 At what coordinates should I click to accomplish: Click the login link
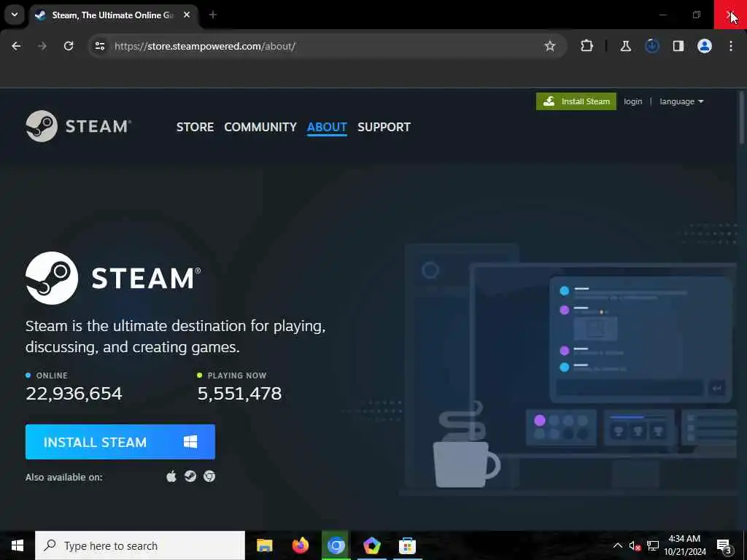pos(632,101)
